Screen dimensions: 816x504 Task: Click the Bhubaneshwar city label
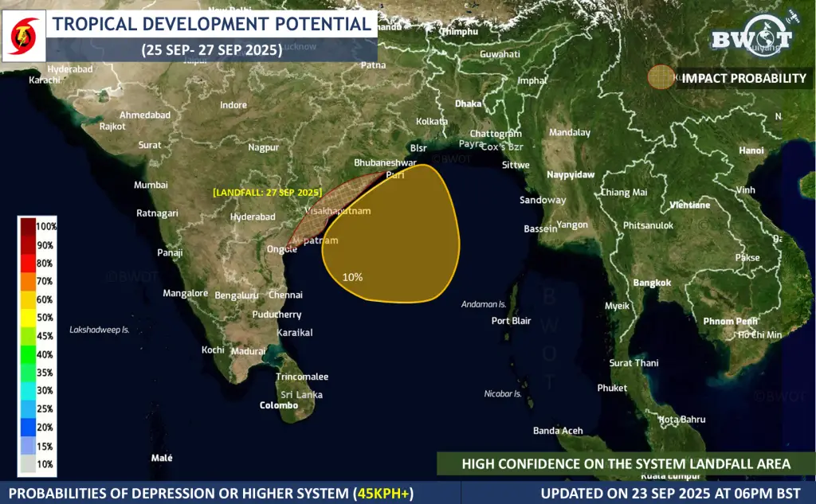click(x=385, y=162)
